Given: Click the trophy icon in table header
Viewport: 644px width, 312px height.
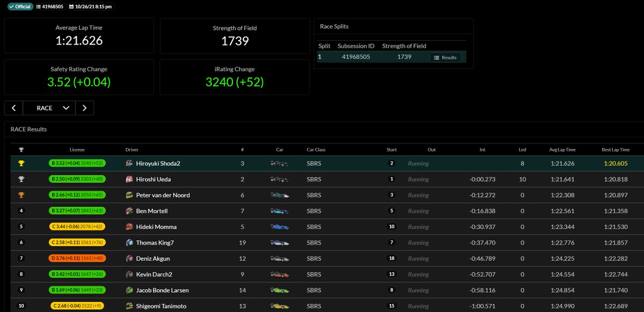Looking at the screenshot, I should (x=21, y=150).
